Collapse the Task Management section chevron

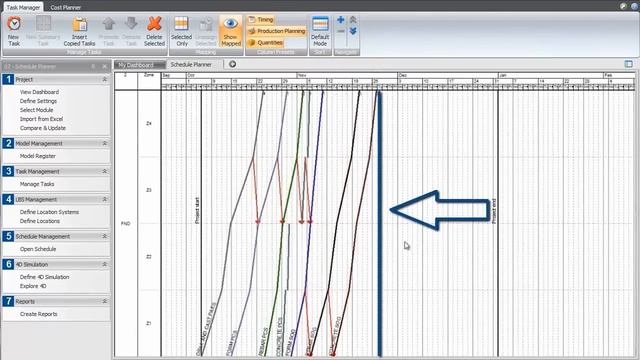click(104, 171)
